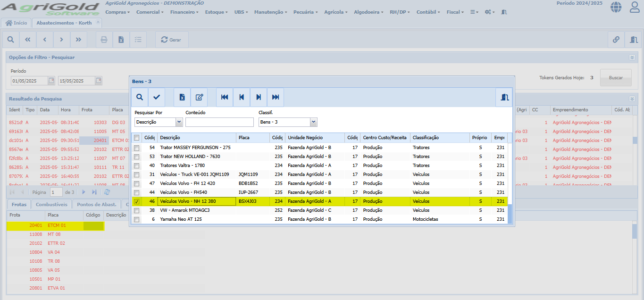Viewport: 644px width, 300px height.
Task: Check the VW - Amarok MTOAGC3 row
Action: tap(136, 210)
